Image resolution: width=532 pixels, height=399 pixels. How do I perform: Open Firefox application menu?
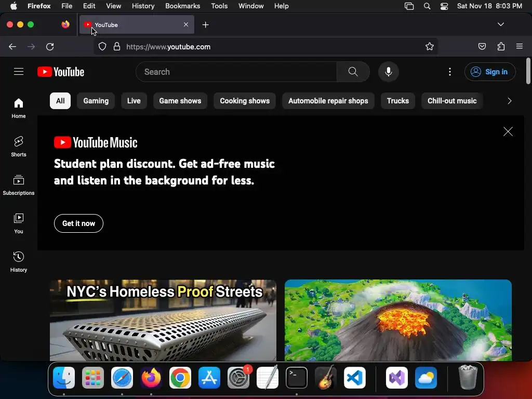(520, 46)
